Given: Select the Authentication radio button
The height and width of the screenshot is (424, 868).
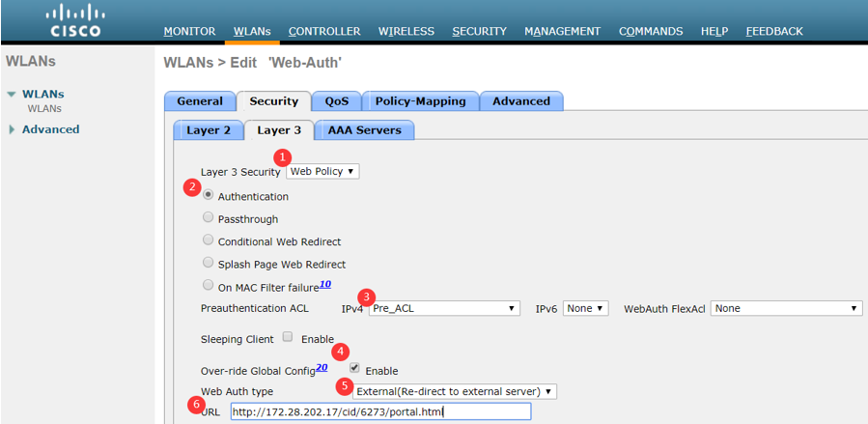Looking at the screenshot, I should tap(209, 194).
